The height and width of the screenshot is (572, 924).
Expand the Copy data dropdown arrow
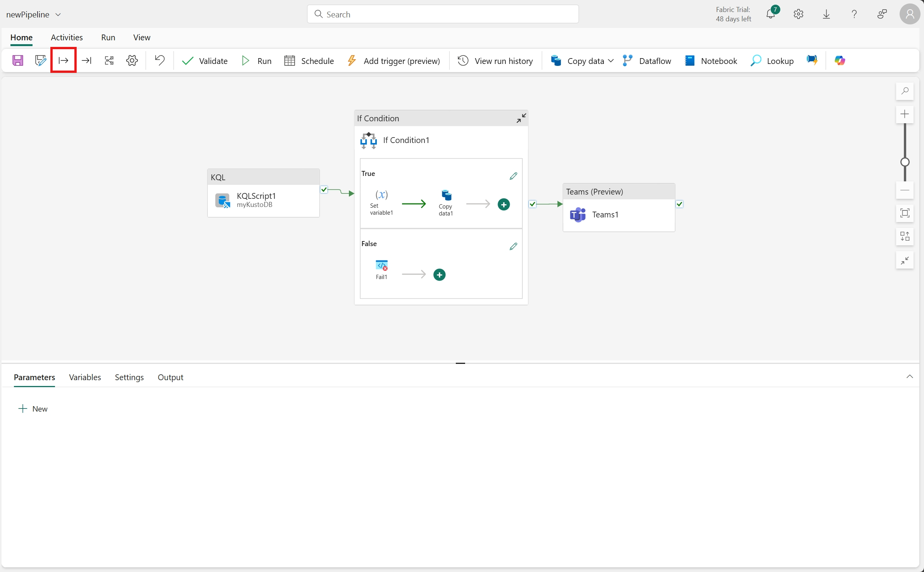click(x=611, y=61)
